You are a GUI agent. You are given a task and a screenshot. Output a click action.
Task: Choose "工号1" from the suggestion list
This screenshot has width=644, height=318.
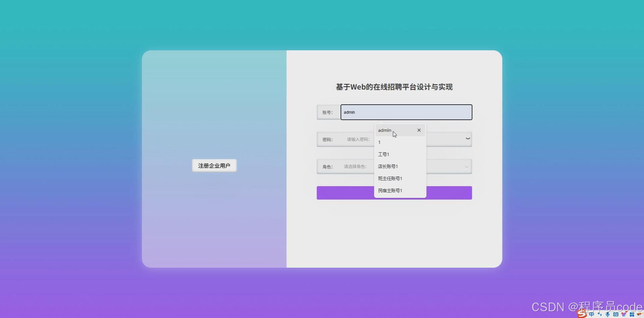coord(383,154)
